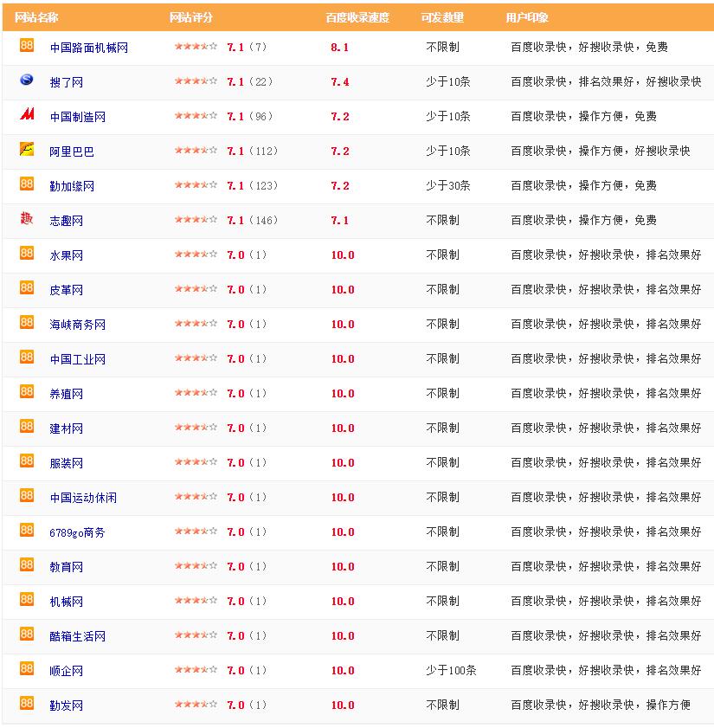The width and height of the screenshot is (714, 728).
Task: Click the 88 icon beside 中国运动休闲
Action: [27, 495]
